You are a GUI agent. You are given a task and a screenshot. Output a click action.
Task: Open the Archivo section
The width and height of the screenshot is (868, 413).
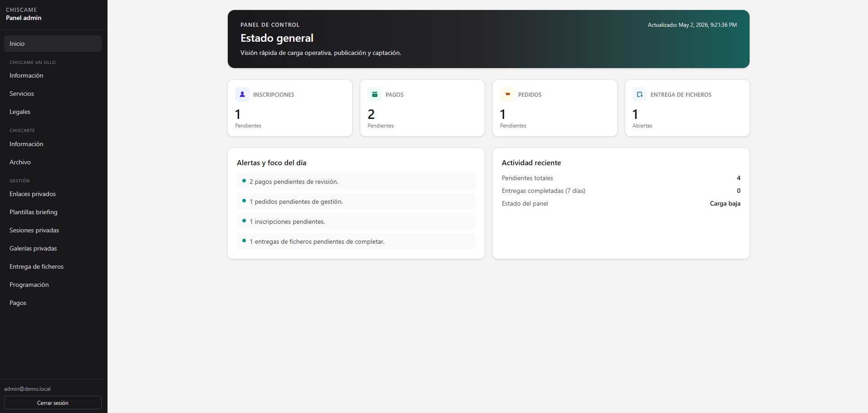[x=53, y=162]
